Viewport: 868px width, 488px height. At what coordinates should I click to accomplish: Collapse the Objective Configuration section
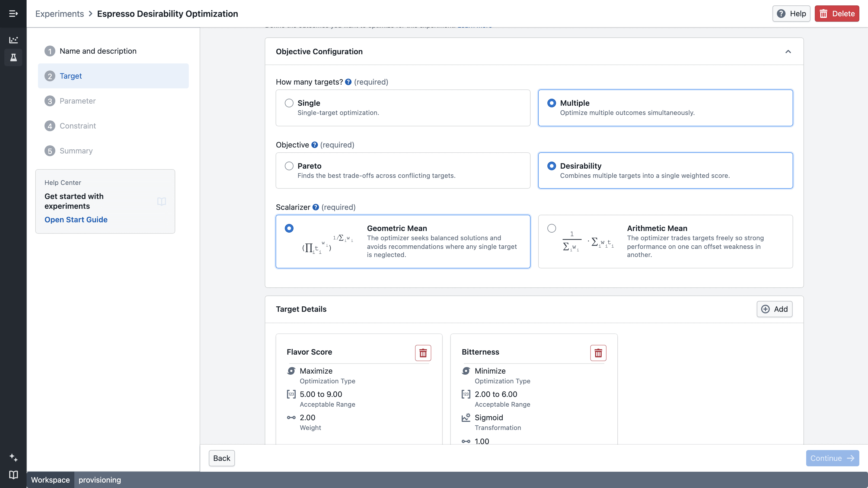coord(788,52)
